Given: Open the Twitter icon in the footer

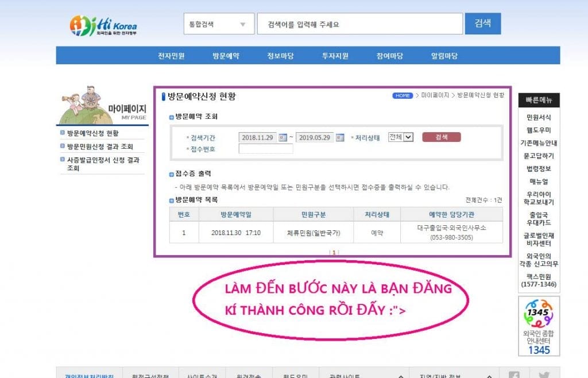Looking at the screenshot, I should 544,375.
